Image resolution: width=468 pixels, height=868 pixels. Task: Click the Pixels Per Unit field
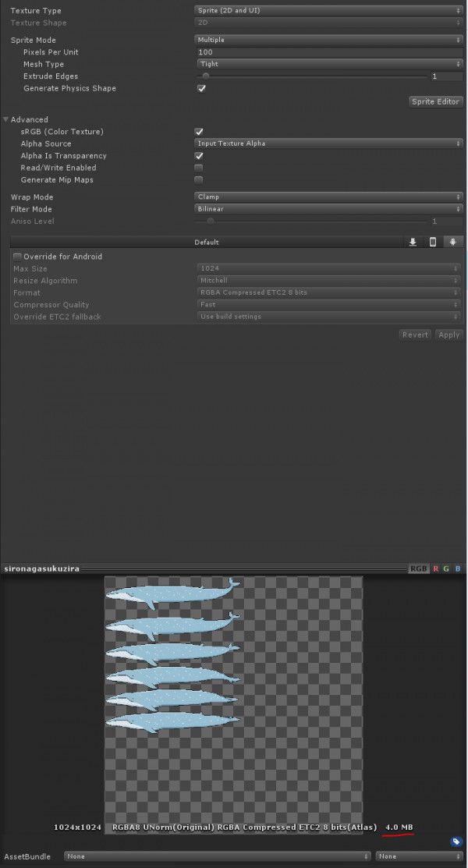(x=331, y=52)
